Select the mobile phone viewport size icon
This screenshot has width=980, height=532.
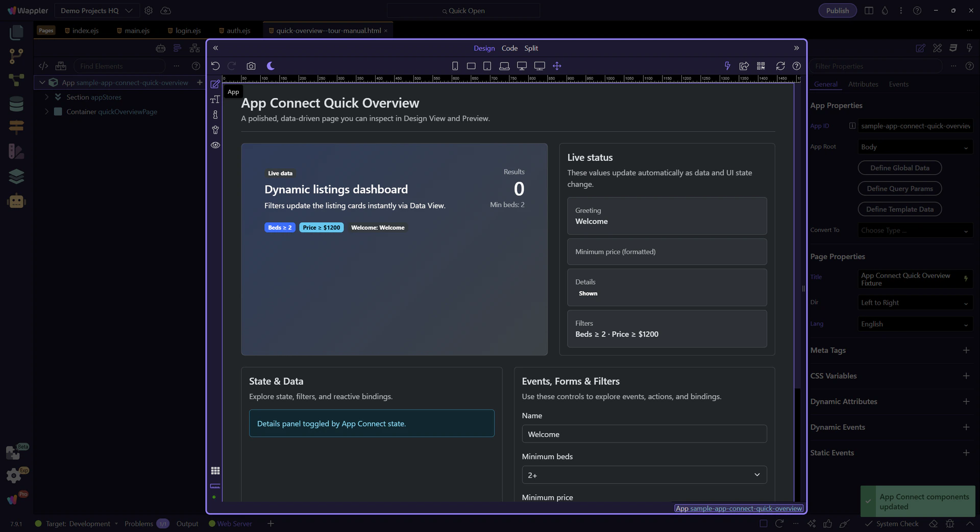coord(455,66)
